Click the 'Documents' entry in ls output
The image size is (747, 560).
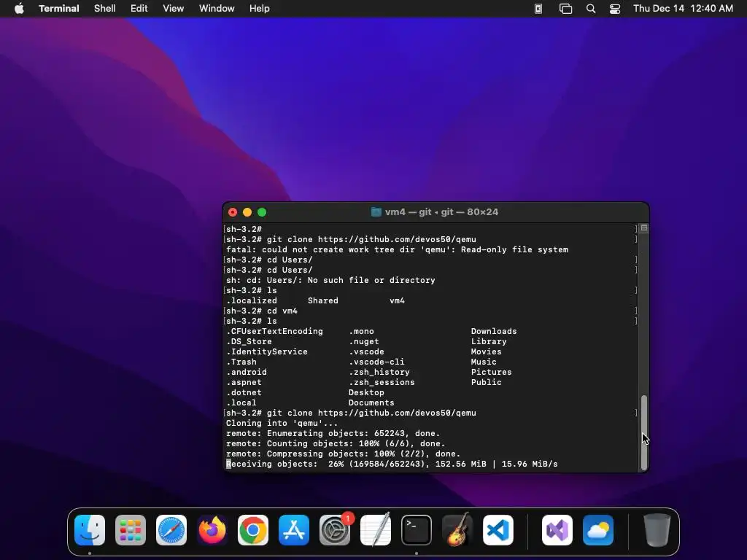(371, 402)
